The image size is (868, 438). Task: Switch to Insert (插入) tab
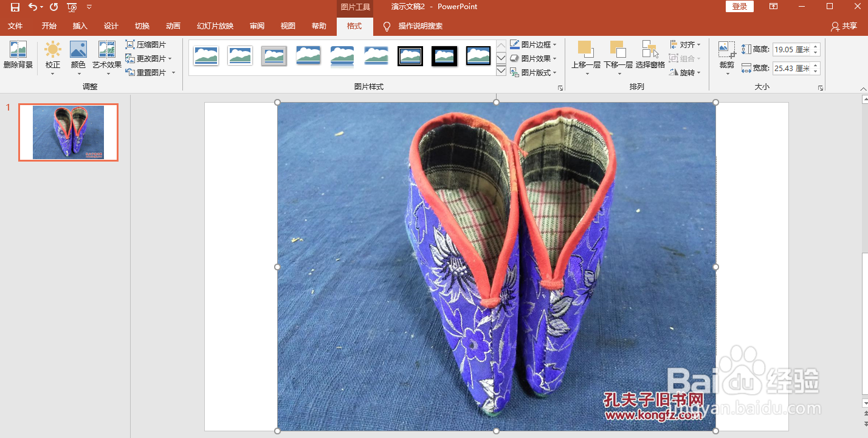click(x=80, y=26)
